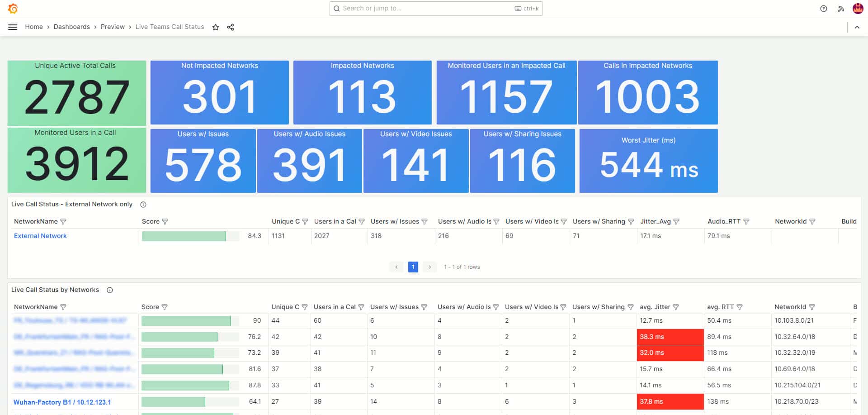Collapse the top navigation chevron
This screenshot has width=868, height=415.
click(857, 27)
